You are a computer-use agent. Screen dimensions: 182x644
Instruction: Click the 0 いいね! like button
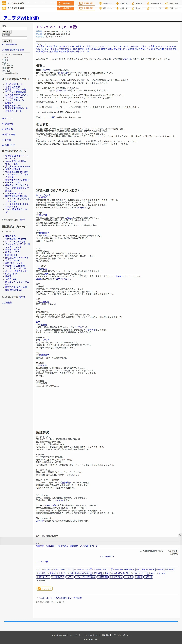click(45, 589)
